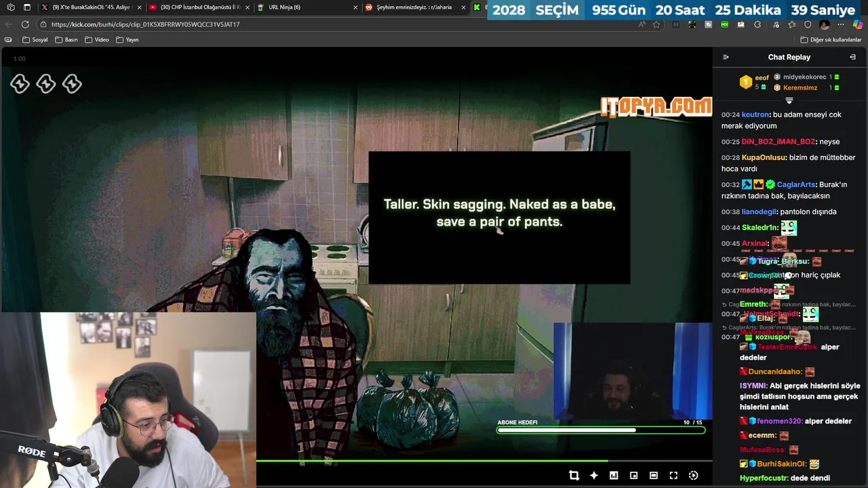Open playback speed circular icon
868x488 pixels.
pyautogui.click(x=693, y=475)
